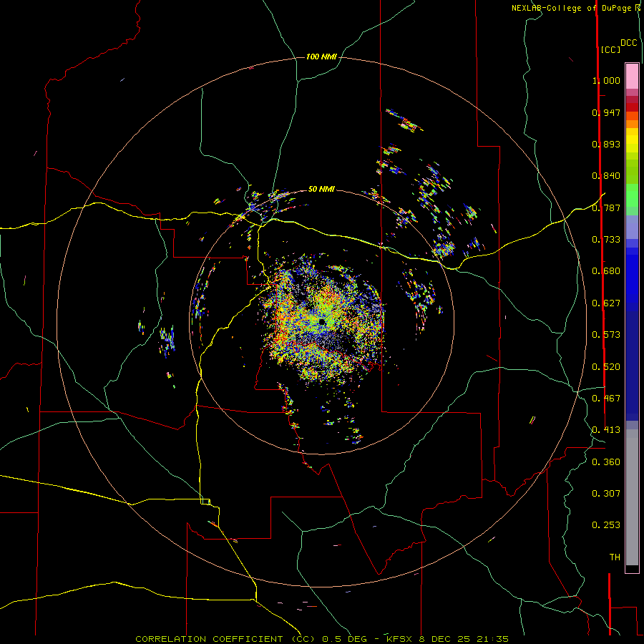Click the CORRELATION COEFFICIENT (CC) caption text
This screenshot has width=644, height=644.
coord(225,639)
